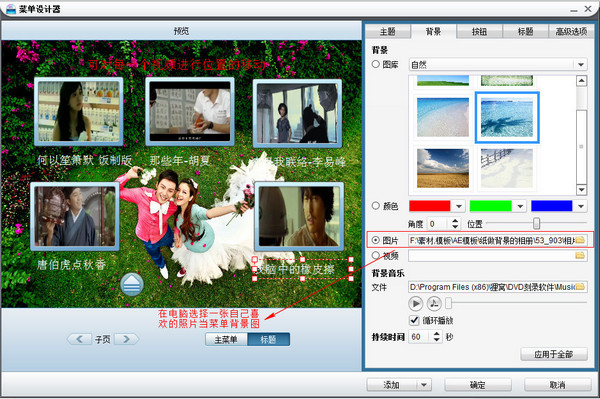Select the 图库 radio button
The width and height of the screenshot is (600, 399).
pos(375,64)
